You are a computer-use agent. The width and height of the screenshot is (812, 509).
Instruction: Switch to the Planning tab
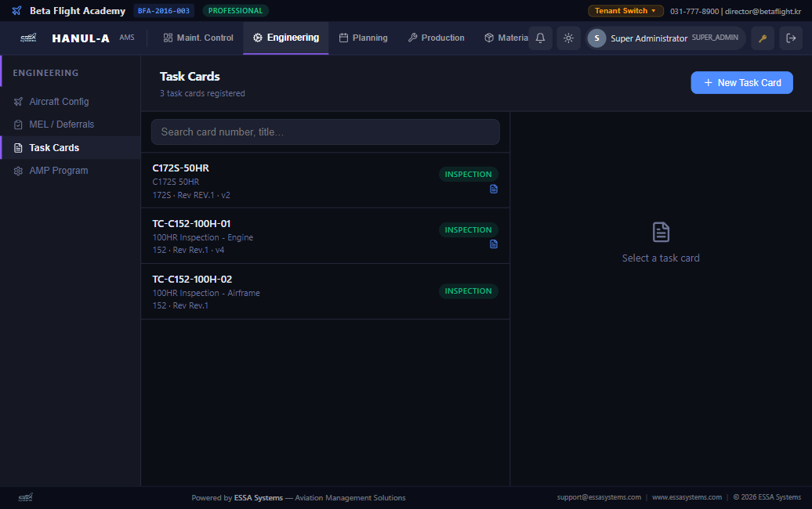coord(363,38)
